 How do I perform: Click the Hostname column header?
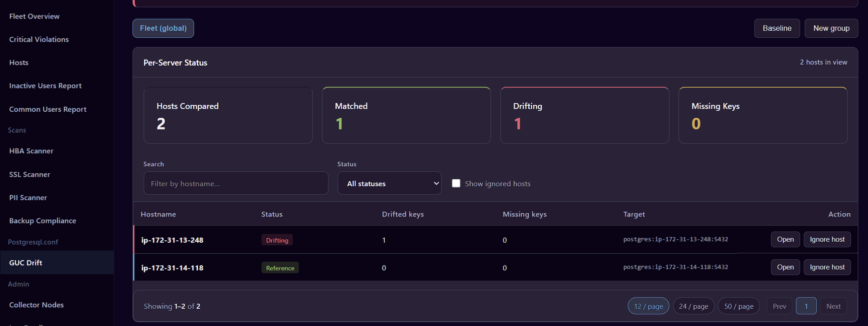pos(158,214)
